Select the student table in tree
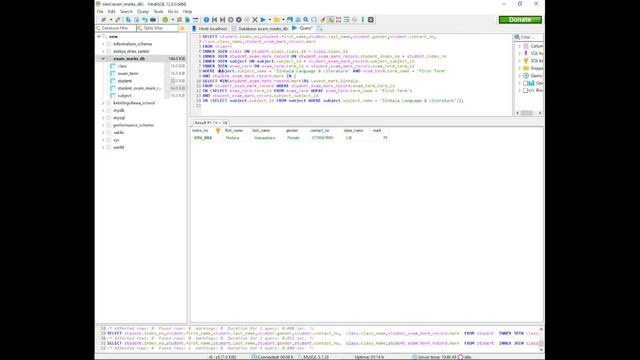The height and width of the screenshot is (360, 640). click(x=124, y=81)
